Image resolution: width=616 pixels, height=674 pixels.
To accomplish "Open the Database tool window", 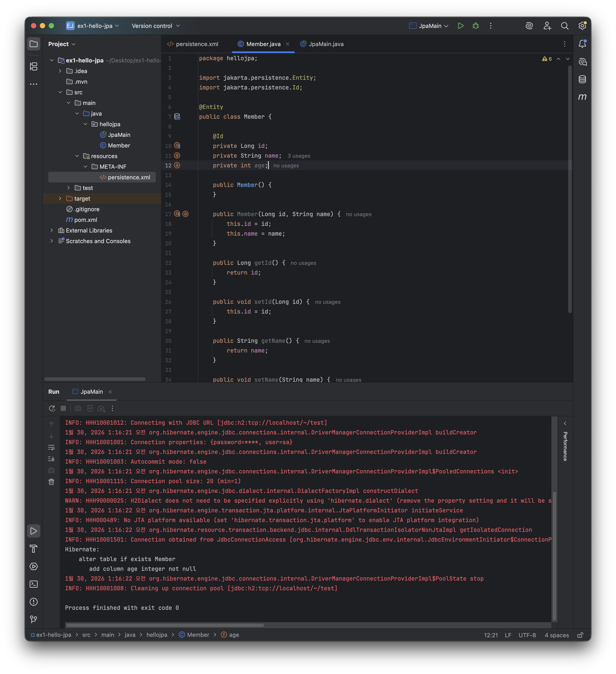I will pos(582,79).
